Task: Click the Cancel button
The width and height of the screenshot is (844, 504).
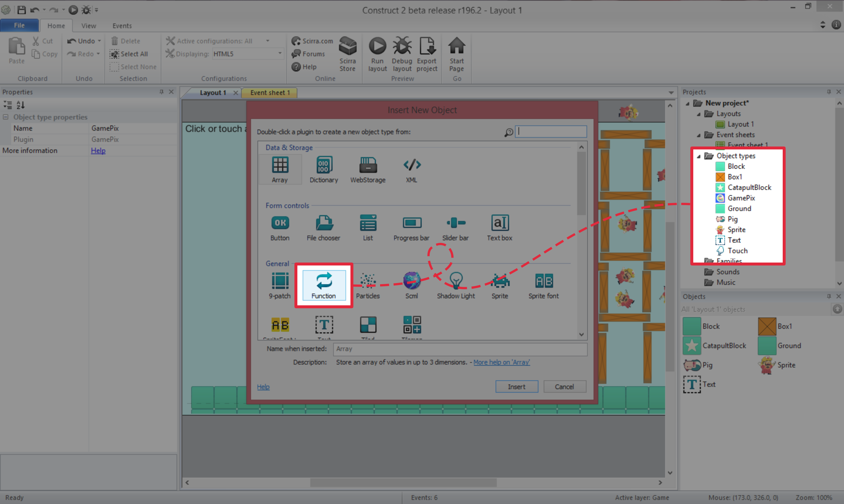Action: tap(565, 386)
